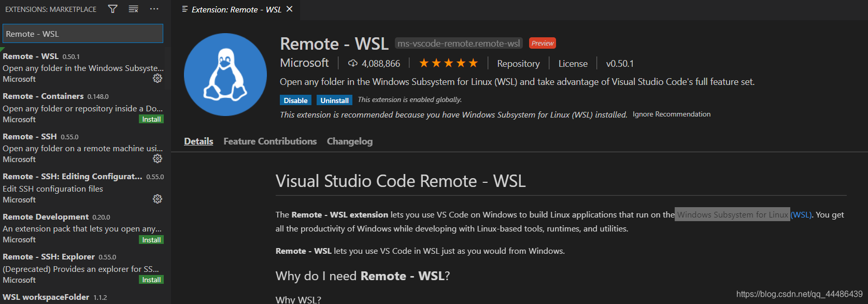Open the Repository link
This screenshot has width=868, height=304.
point(518,64)
